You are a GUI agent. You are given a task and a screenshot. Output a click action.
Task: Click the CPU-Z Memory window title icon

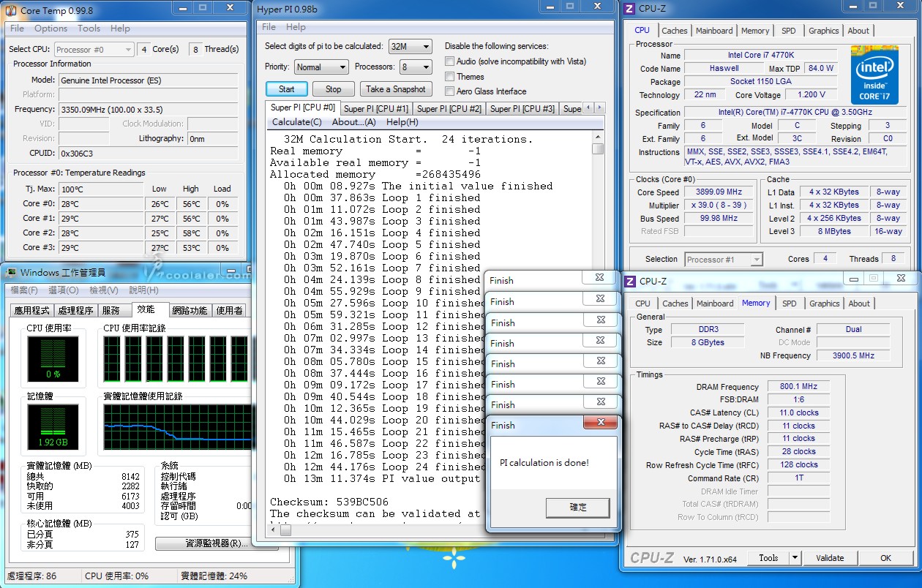click(629, 281)
